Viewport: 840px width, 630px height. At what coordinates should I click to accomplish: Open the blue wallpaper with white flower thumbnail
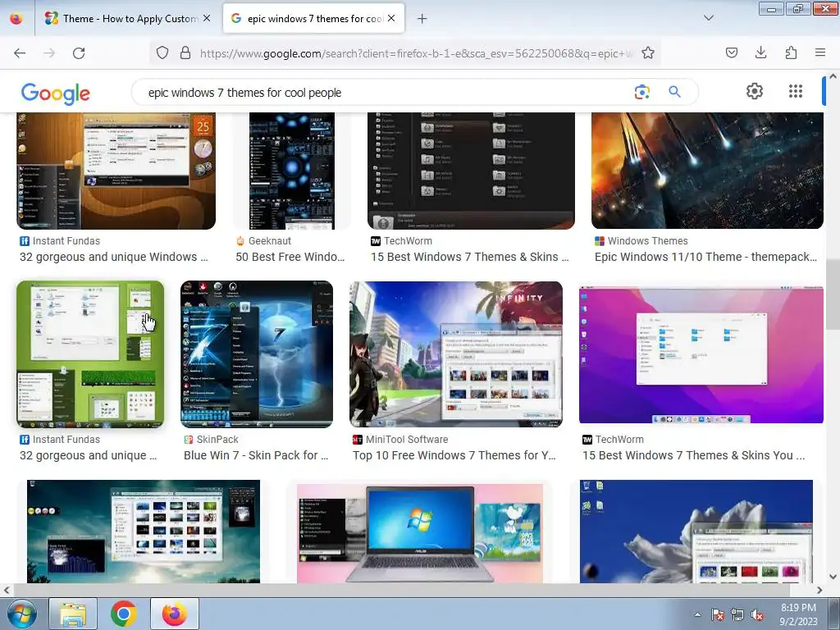(696, 532)
